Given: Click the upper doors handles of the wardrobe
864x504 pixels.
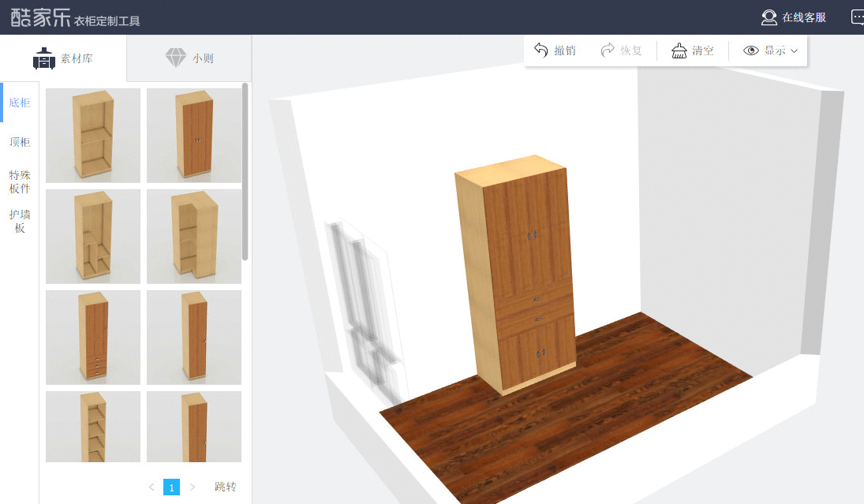Looking at the screenshot, I should [532, 235].
